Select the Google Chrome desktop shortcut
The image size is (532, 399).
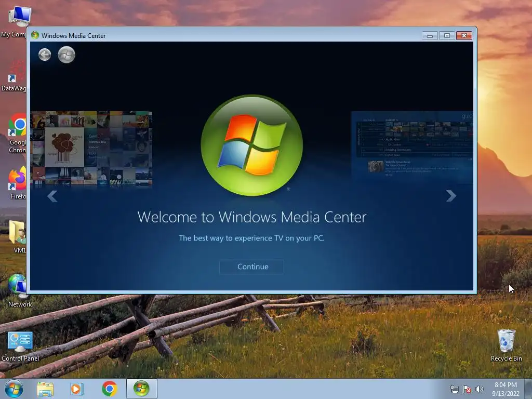[17, 133]
